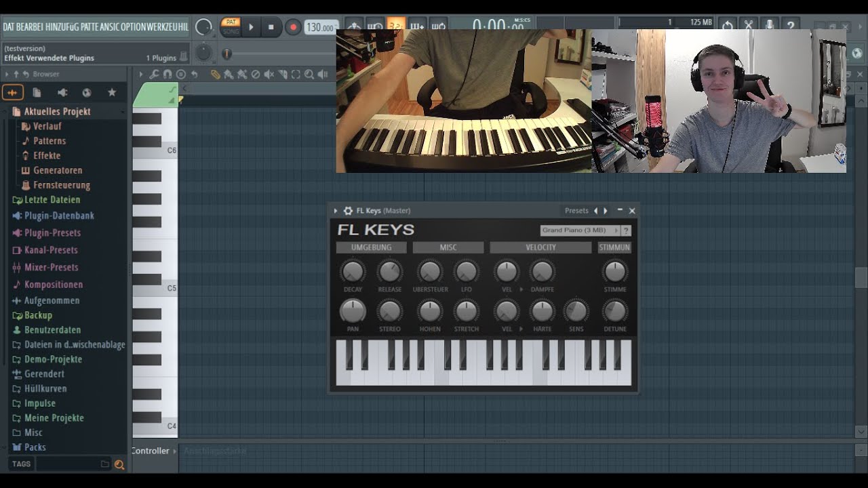Open the Plugins count icon
This screenshot has width=868, height=488.
pyautogui.click(x=184, y=58)
